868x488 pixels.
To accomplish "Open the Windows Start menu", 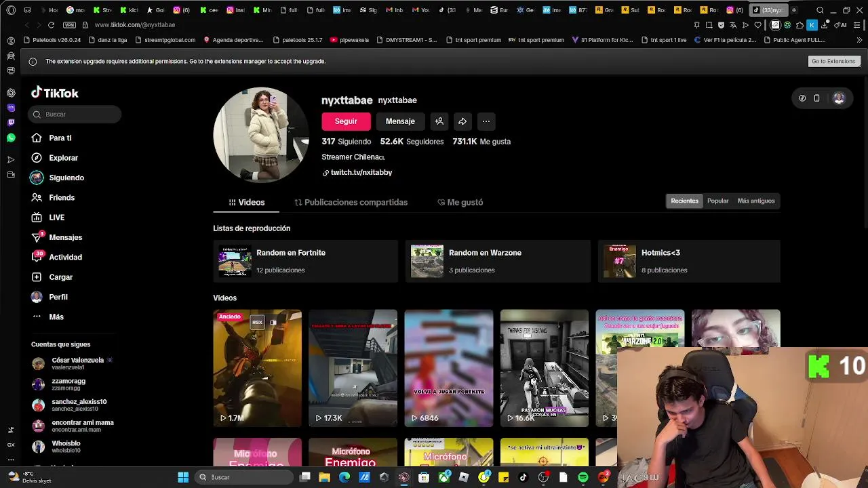I will click(183, 477).
